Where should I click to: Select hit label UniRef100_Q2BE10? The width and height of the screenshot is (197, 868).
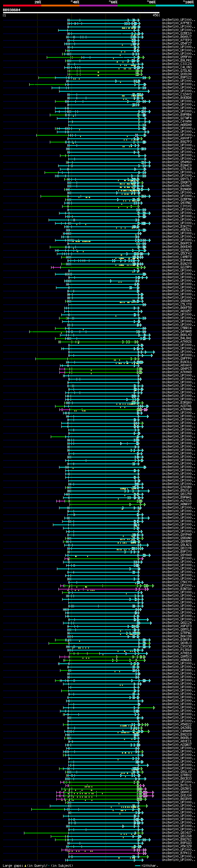click(177, 34)
